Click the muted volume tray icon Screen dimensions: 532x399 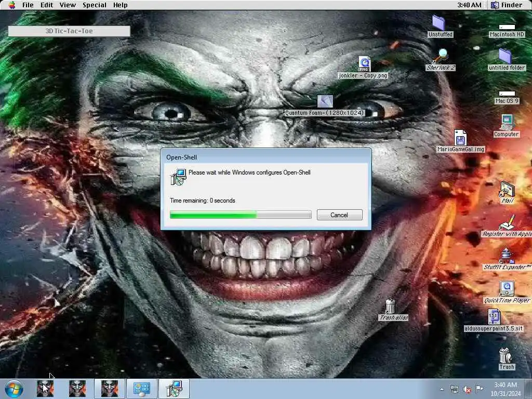467,389
